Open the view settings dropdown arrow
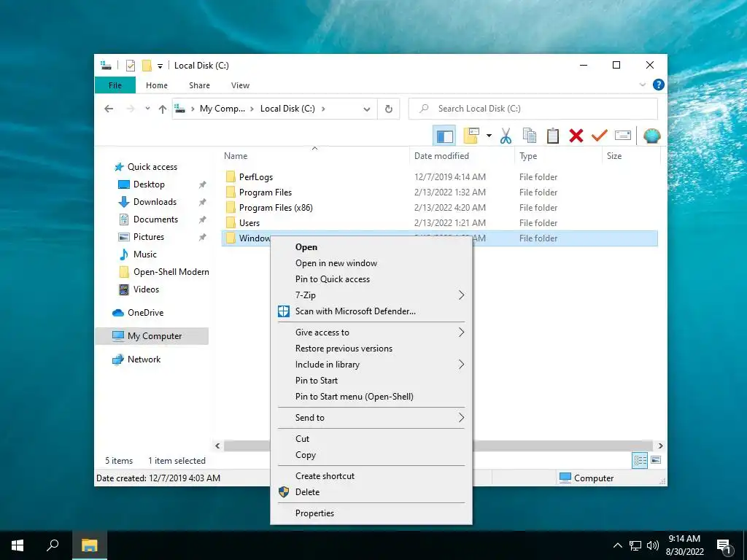 489,136
